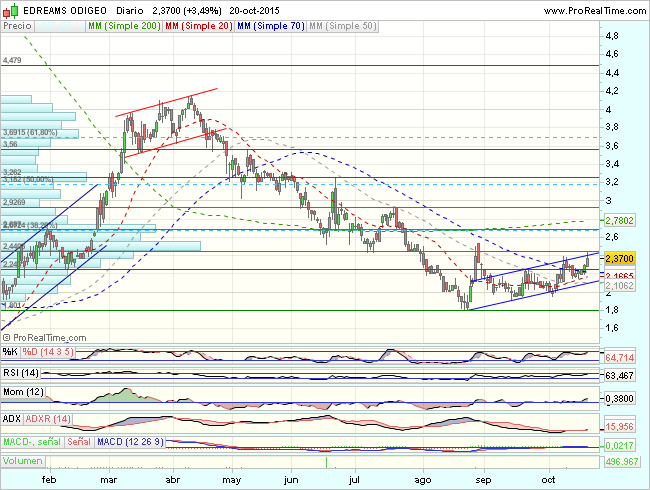Select the ADX label
650x490 pixels.
click(12, 419)
